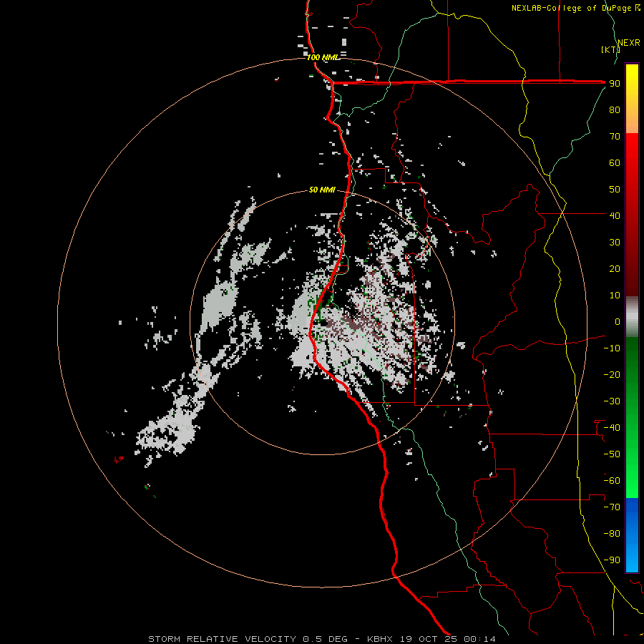Click the 20 value on velocity scale

coord(615,269)
